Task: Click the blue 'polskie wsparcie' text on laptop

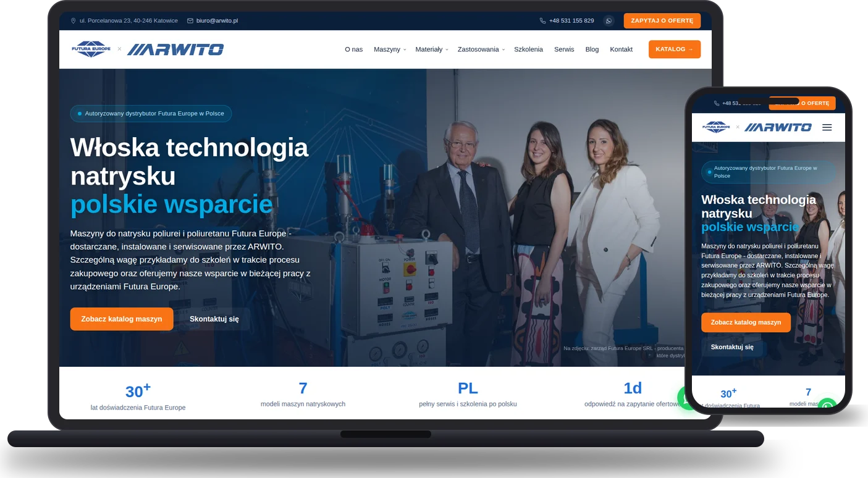Action: (172, 204)
